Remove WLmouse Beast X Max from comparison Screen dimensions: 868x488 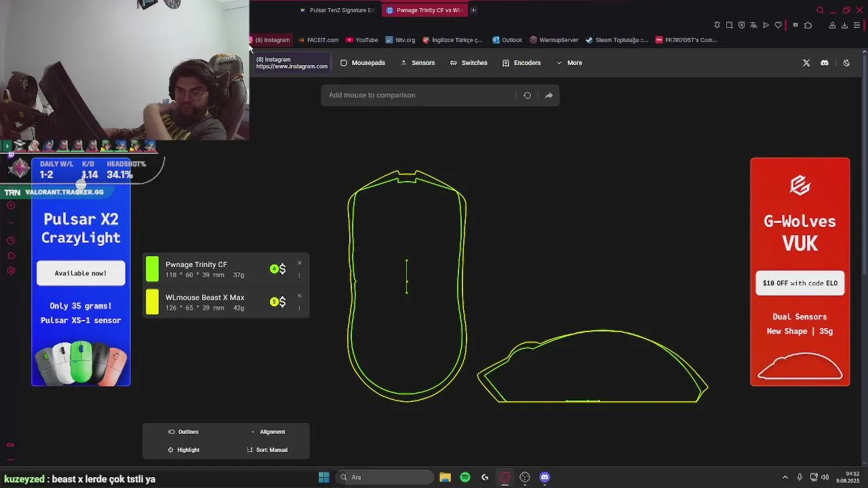tap(299, 296)
